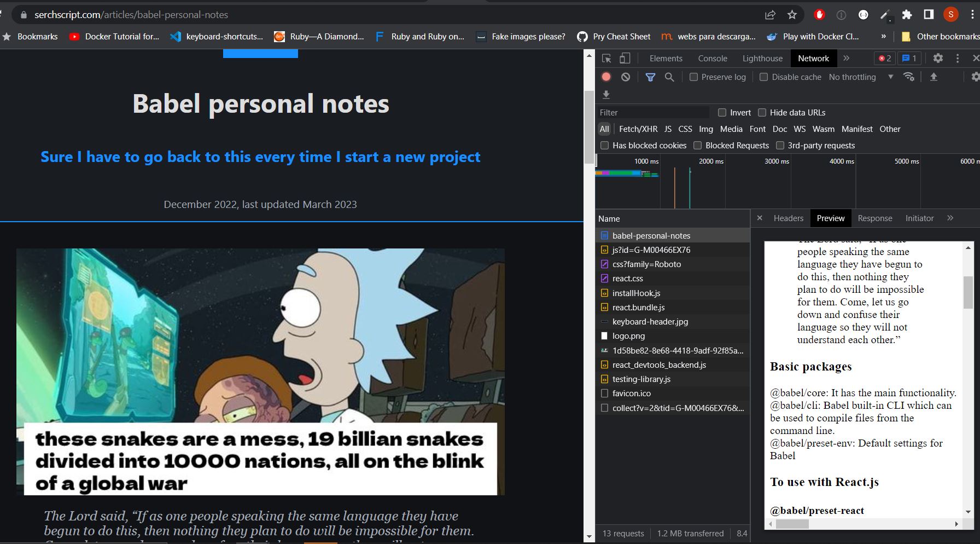980x544 pixels.
Task: Toggle the device toolbar icon
Action: pos(625,59)
